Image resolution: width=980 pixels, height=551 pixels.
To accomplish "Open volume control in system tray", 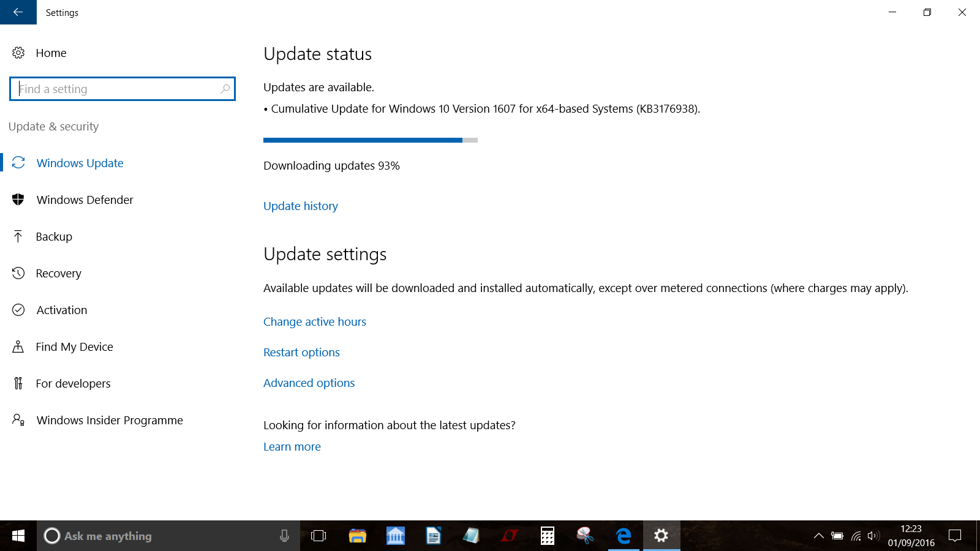I will [873, 536].
